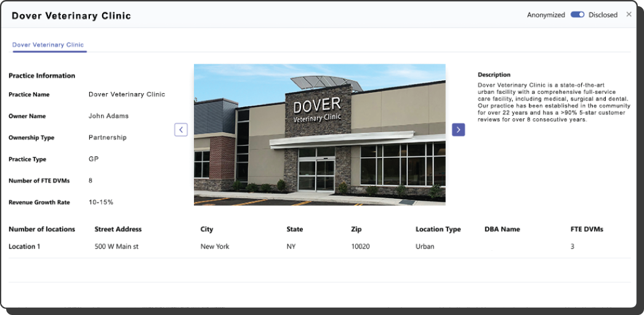
Task: Click the Practice Type field label
Action: [27, 159]
